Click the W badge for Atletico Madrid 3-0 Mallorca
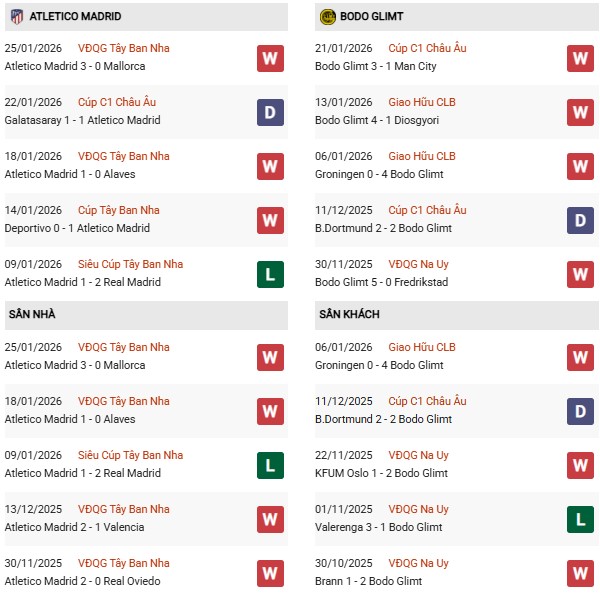This screenshot has height=594, width=600. click(x=269, y=58)
